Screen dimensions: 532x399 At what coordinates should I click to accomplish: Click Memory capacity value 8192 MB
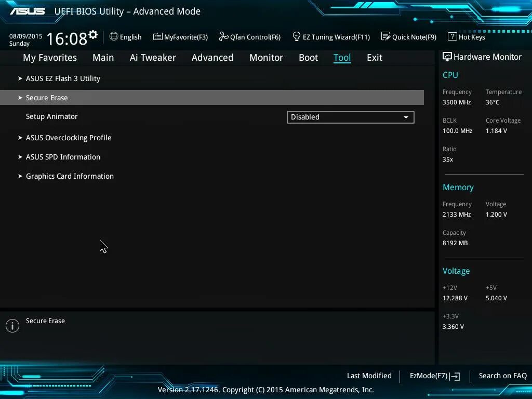tap(455, 243)
